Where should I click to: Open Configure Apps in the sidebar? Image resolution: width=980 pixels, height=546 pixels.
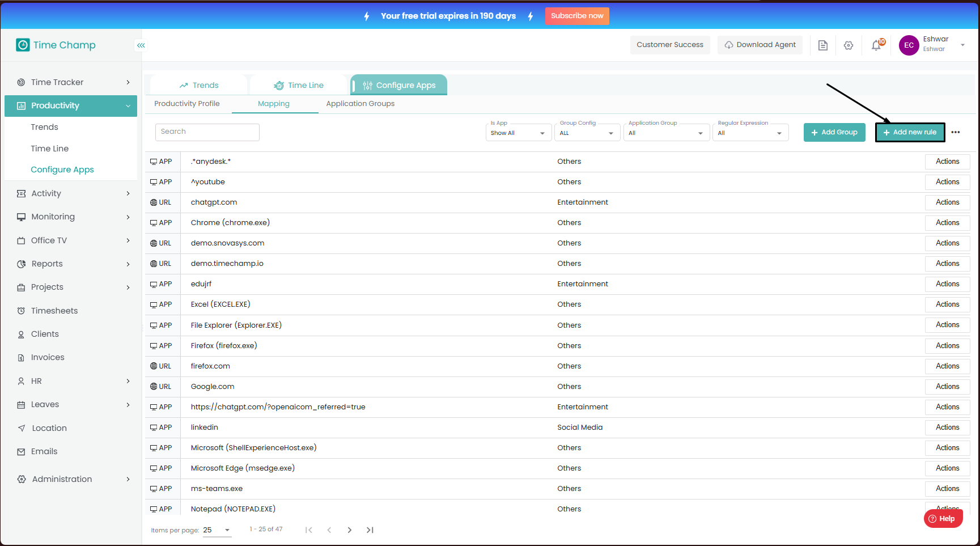coord(62,170)
